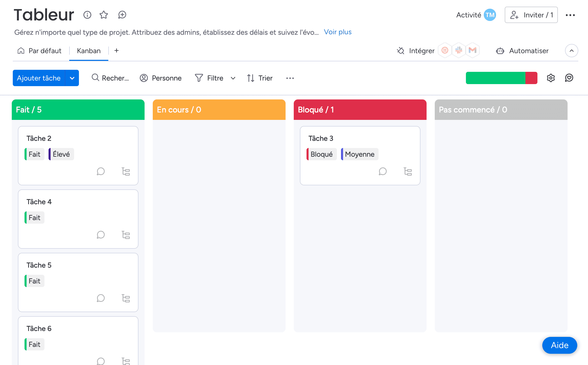Click the Aide help button

coord(559,345)
